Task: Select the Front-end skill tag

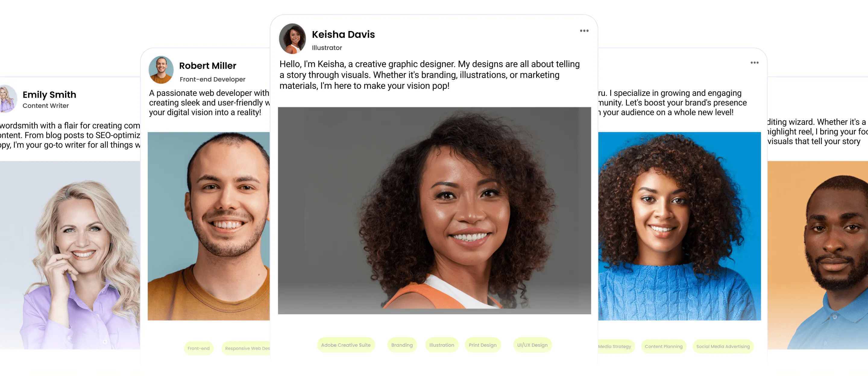Action: pos(199,348)
